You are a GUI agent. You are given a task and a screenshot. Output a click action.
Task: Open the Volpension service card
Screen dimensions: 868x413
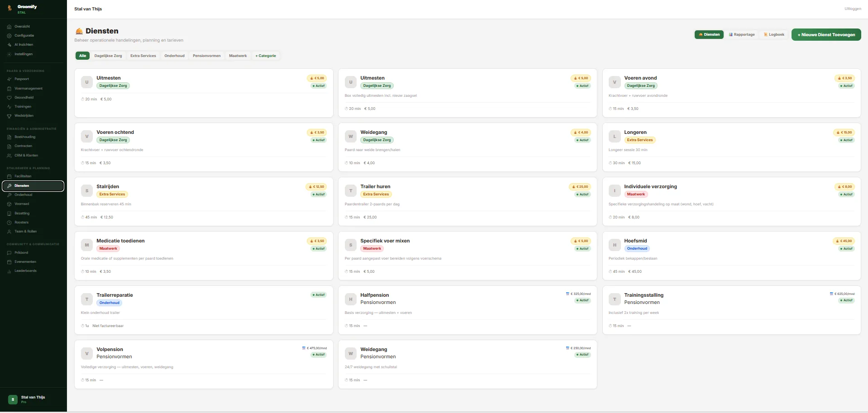204,364
